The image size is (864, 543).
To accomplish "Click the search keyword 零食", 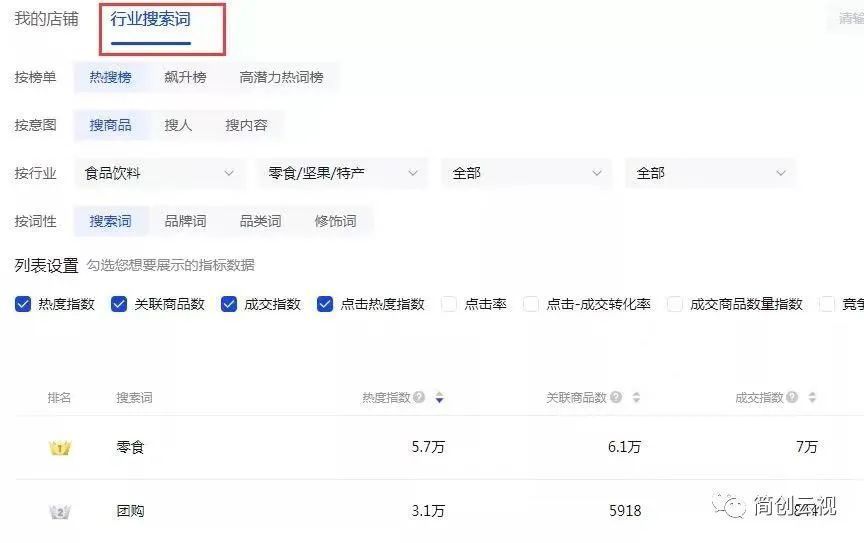I will click(x=131, y=447).
